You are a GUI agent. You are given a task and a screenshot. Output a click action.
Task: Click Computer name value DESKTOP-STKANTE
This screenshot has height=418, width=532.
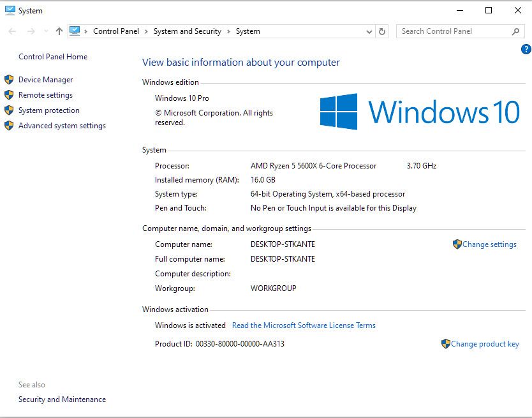coord(283,244)
